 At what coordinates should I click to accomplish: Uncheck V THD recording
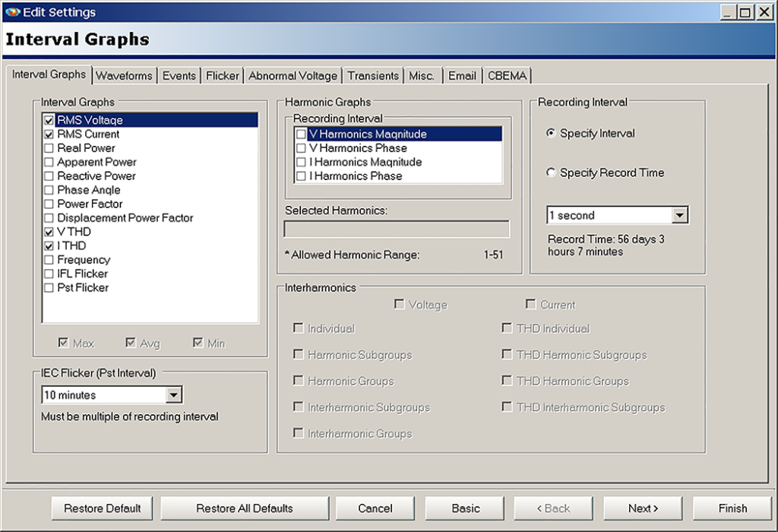49,232
